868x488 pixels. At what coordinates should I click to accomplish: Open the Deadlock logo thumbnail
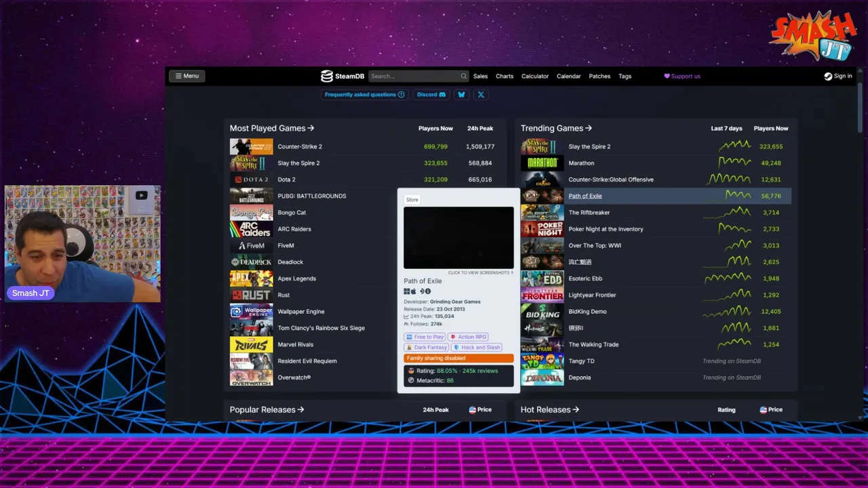(x=251, y=262)
